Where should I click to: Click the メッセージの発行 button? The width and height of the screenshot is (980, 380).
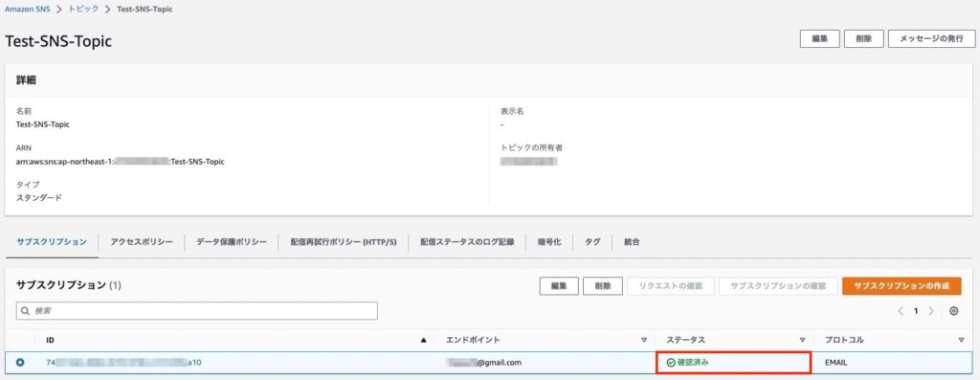coord(931,38)
